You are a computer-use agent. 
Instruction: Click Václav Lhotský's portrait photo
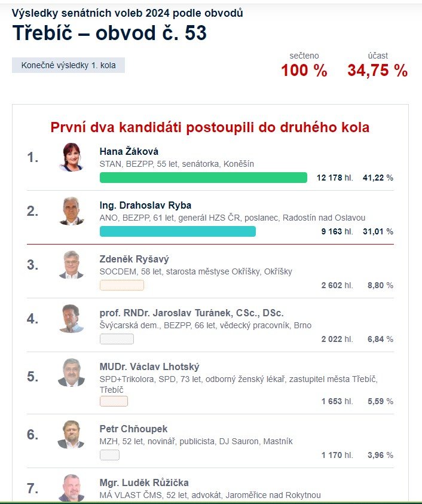(71, 372)
